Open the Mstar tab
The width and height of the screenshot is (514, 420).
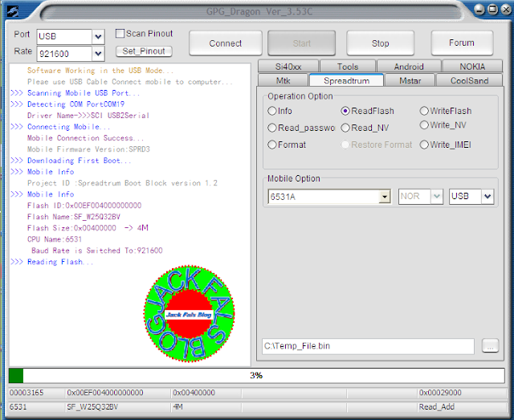410,80
